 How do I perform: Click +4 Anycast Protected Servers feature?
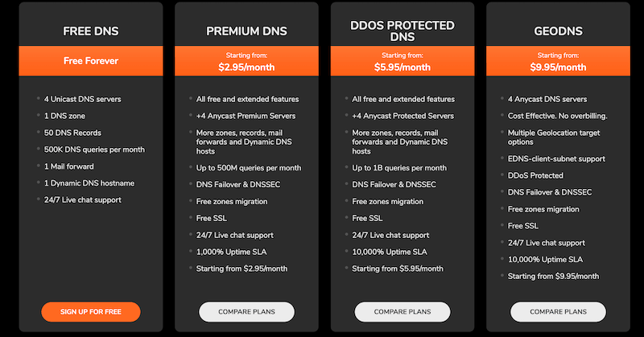pos(403,116)
